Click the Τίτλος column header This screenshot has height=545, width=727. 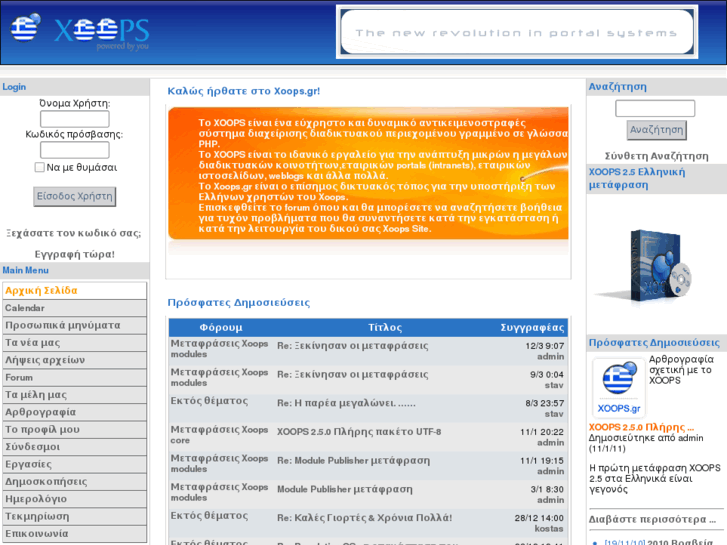pyautogui.click(x=385, y=327)
